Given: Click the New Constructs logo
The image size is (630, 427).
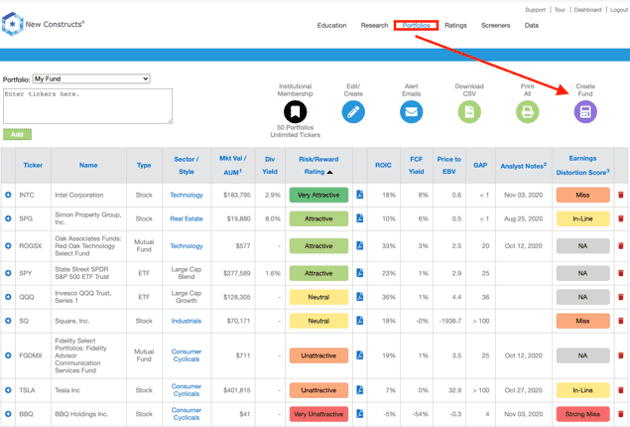Looking at the screenshot, I should (43, 24).
